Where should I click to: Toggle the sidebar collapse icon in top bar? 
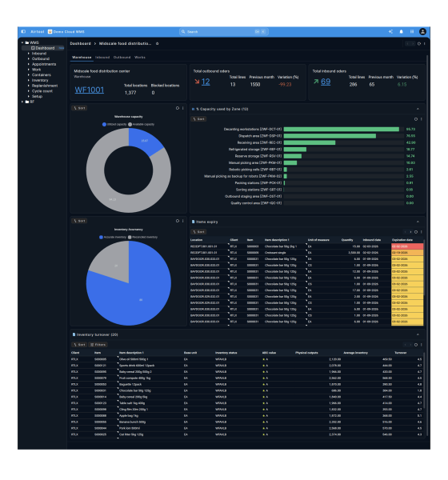(x=23, y=31)
